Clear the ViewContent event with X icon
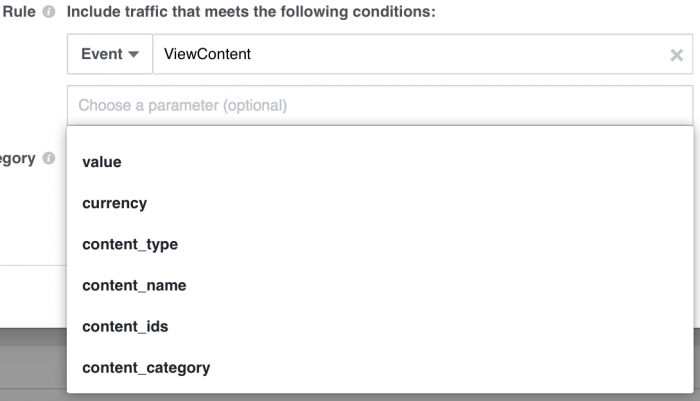 (x=676, y=55)
